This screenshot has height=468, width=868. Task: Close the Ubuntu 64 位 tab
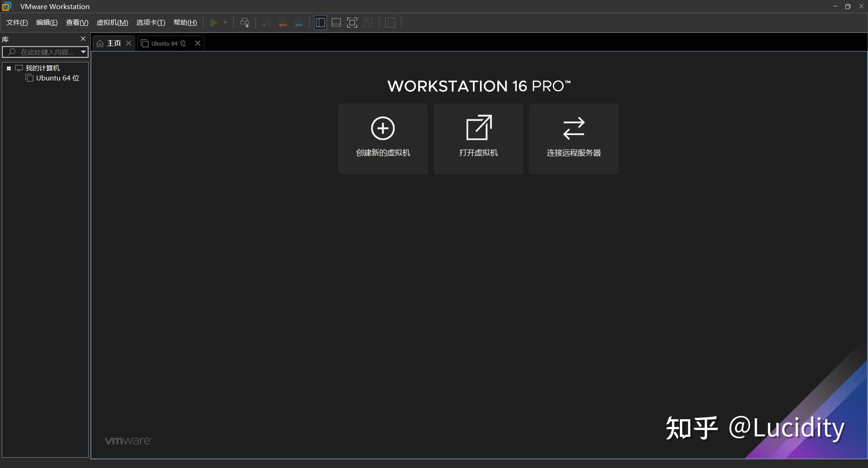click(198, 43)
